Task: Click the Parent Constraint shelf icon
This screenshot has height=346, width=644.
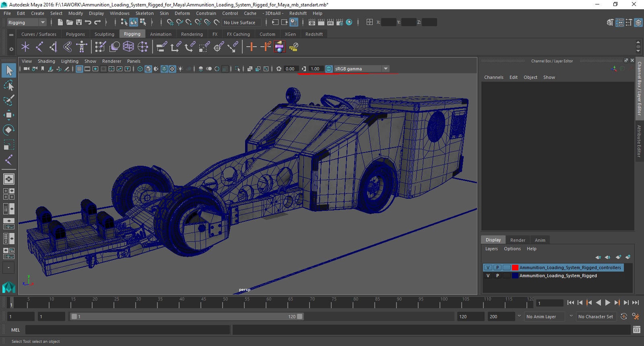Action: pyautogui.click(x=161, y=47)
